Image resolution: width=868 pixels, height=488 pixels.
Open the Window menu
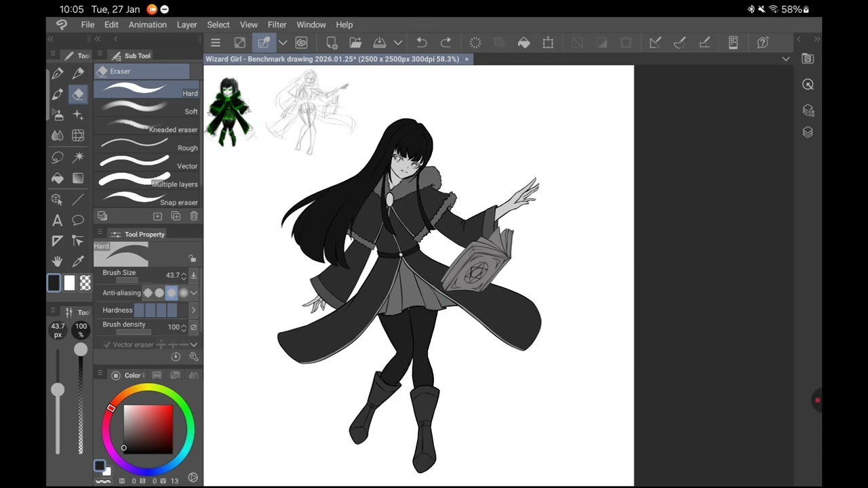[311, 24]
